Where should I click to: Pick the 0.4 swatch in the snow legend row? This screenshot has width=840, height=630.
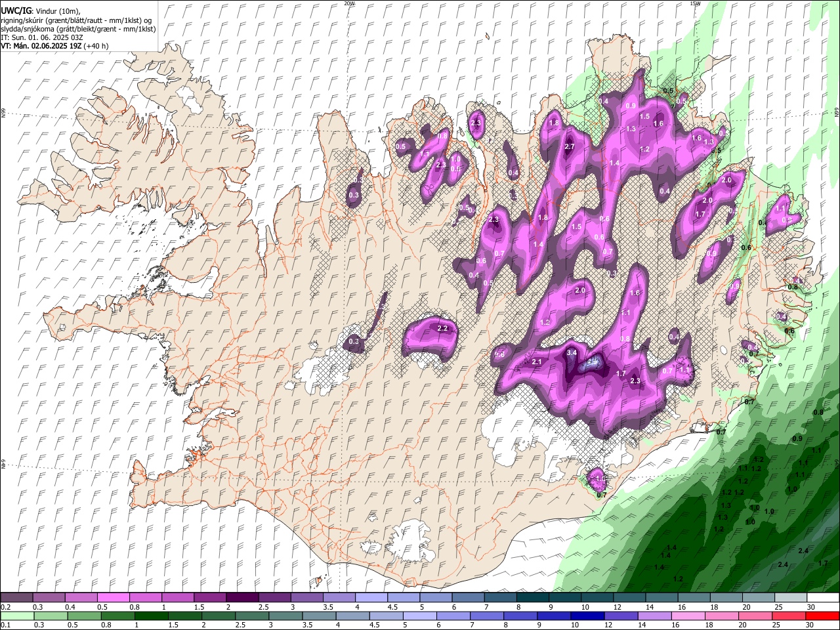tap(81, 598)
